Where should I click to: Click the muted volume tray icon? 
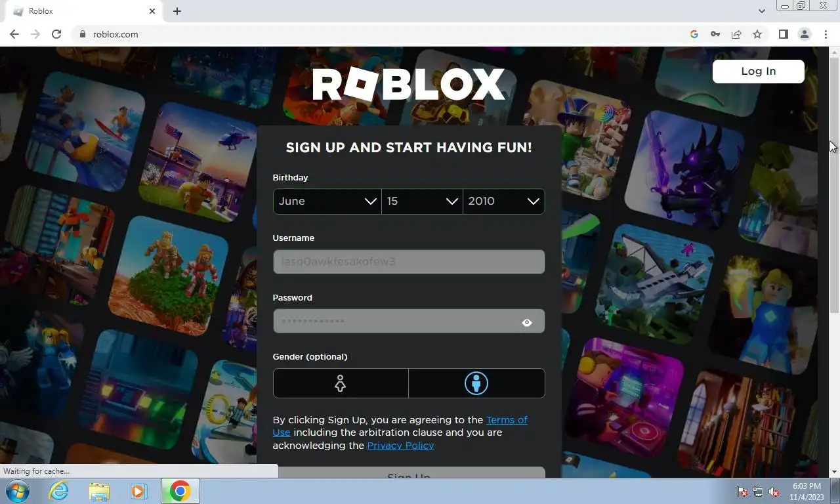(774, 492)
